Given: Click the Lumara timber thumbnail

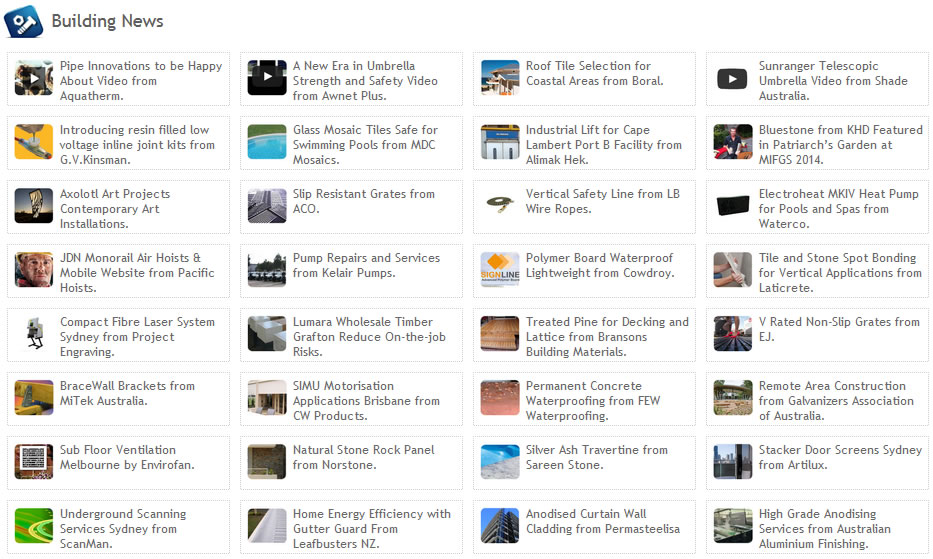Looking at the screenshot, I should click(x=267, y=333).
